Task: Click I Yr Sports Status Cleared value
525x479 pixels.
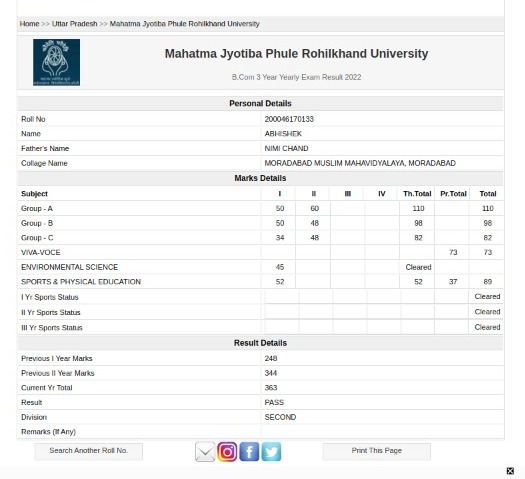Action: (487, 297)
